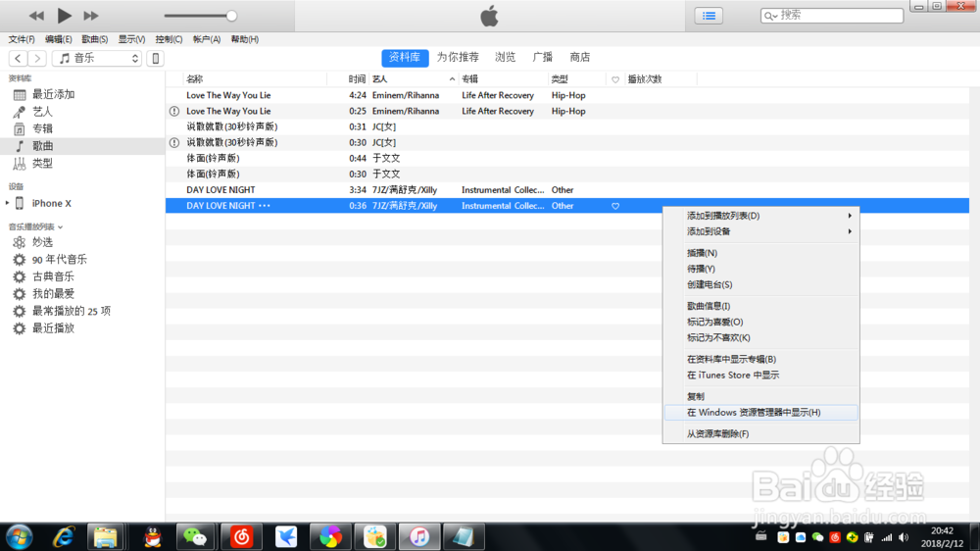Go forward with the right arrow

tap(37, 58)
